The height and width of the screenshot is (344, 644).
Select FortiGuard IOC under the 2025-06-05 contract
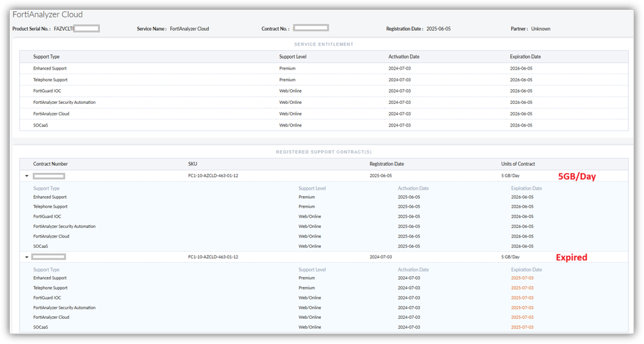(x=47, y=217)
